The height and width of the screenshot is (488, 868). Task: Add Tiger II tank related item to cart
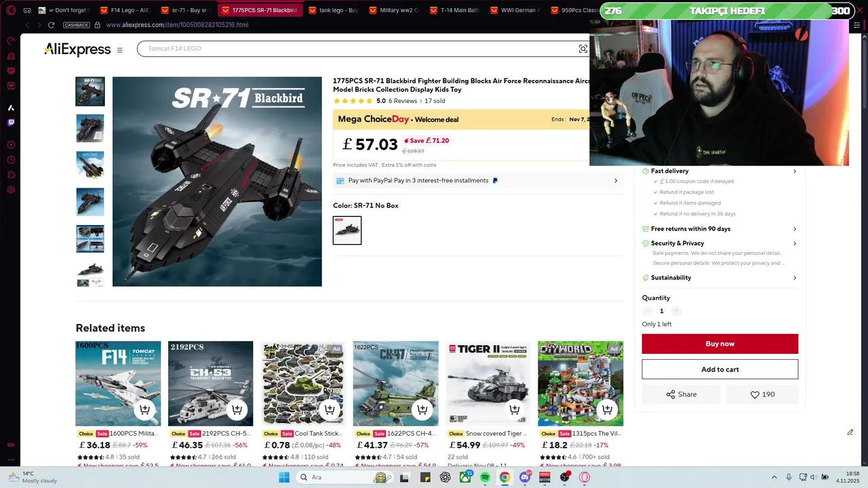pos(514,409)
